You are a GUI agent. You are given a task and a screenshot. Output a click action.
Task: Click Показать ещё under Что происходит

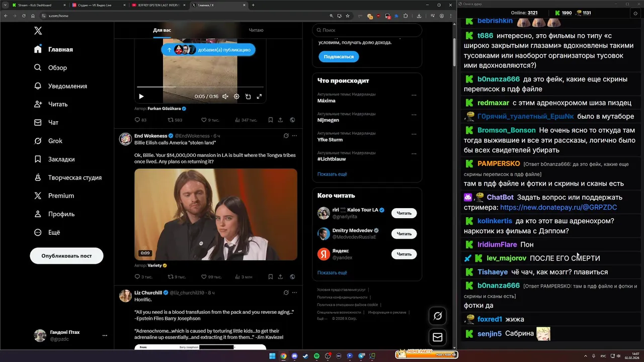[x=332, y=174]
